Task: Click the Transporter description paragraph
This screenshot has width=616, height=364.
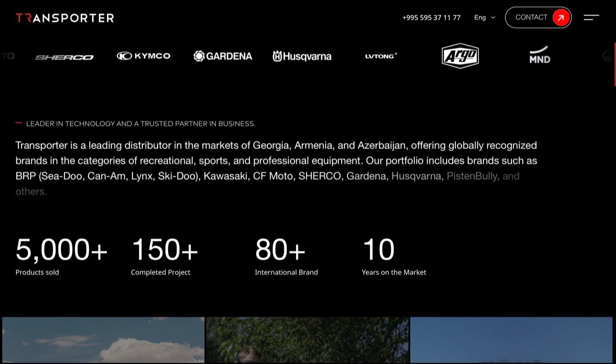Action: coord(276,168)
